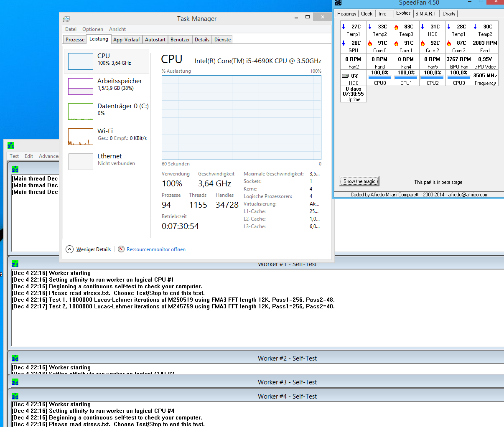
Task: Open Readings tab in SpeedFan
Action: [x=347, y=14]
